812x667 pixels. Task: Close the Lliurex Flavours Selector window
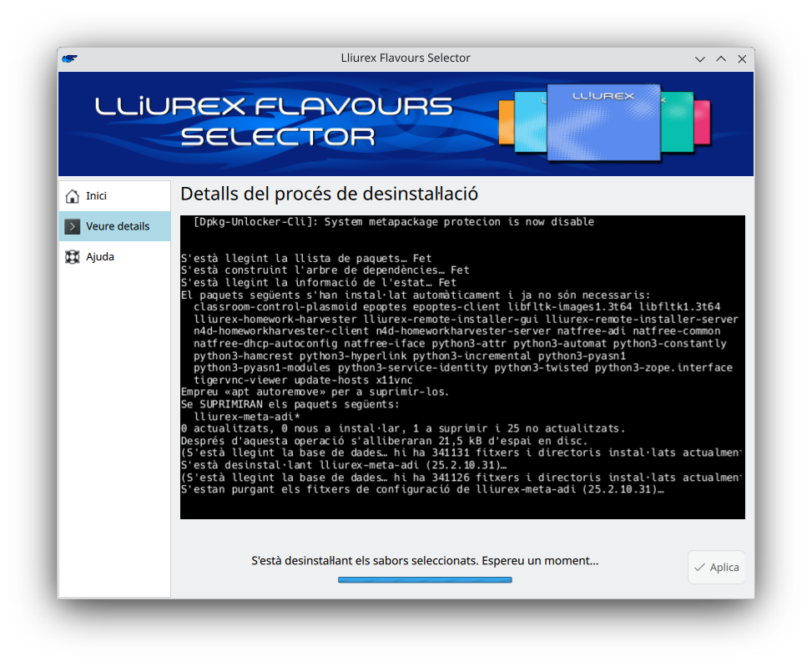[x=741, y=58]
